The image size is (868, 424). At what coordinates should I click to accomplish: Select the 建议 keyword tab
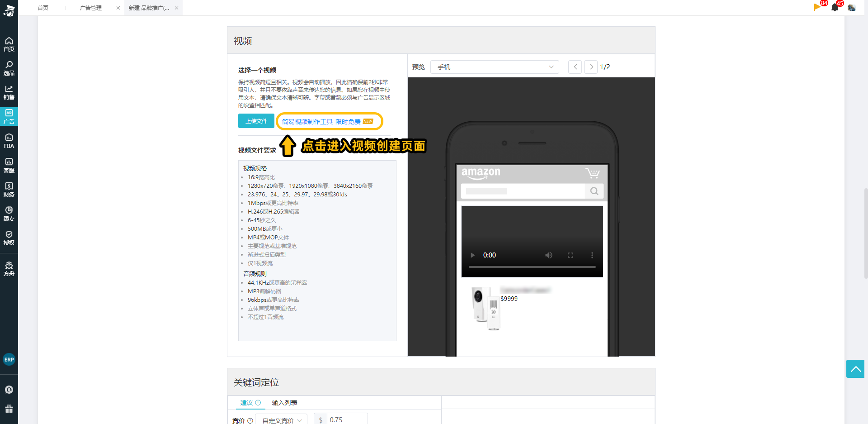pyautogui.click(x=246, y=403)
